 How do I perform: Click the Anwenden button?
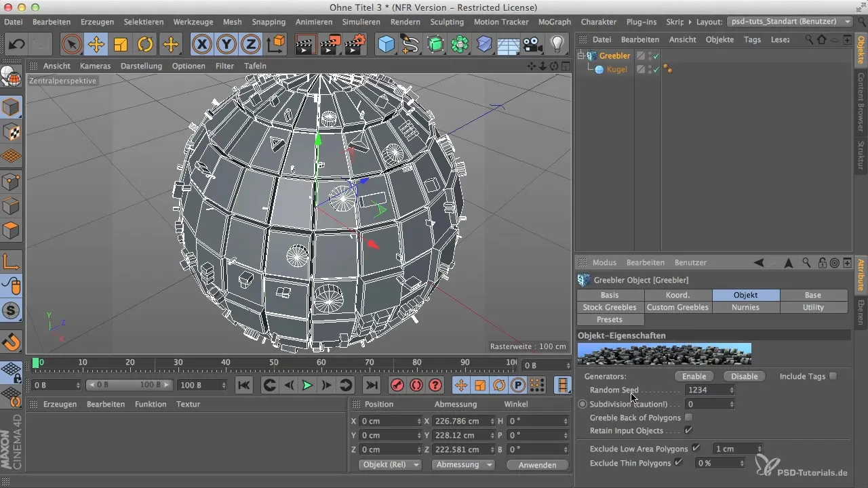point(536,465)
